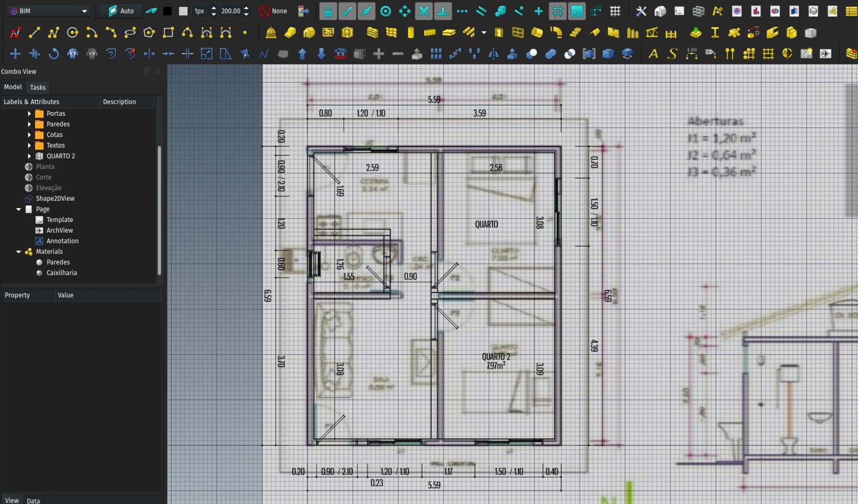Toggle grid visibility in the snap toolbar
Image resolution: width=858 pixels, height=504 pixels.
click(x=615, y=11)
